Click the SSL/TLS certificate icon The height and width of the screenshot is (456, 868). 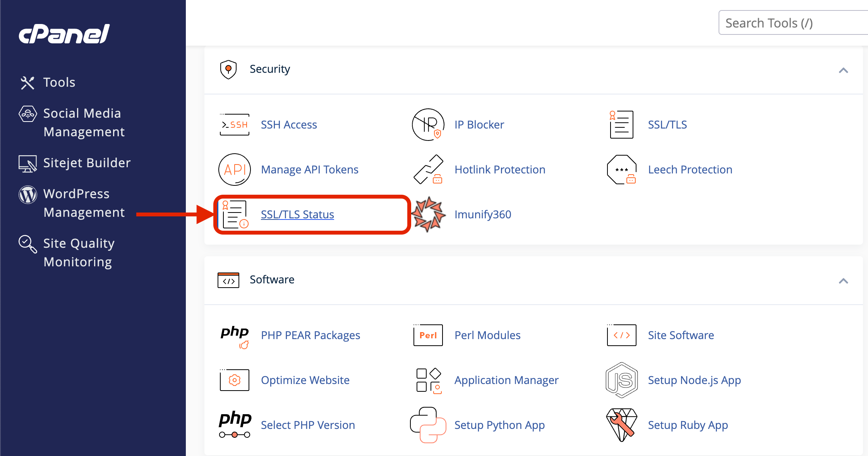point(621,125)
